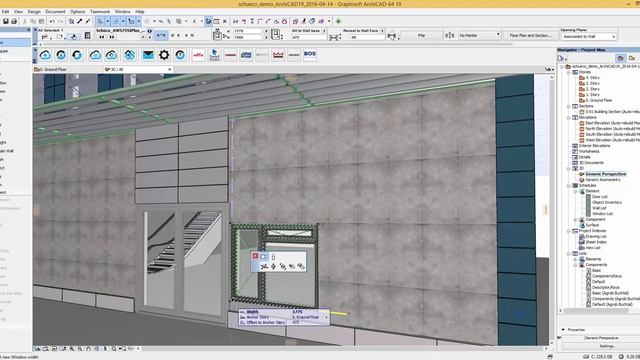Click the previous library part arrow
The image size is (640, 360).
102,37
